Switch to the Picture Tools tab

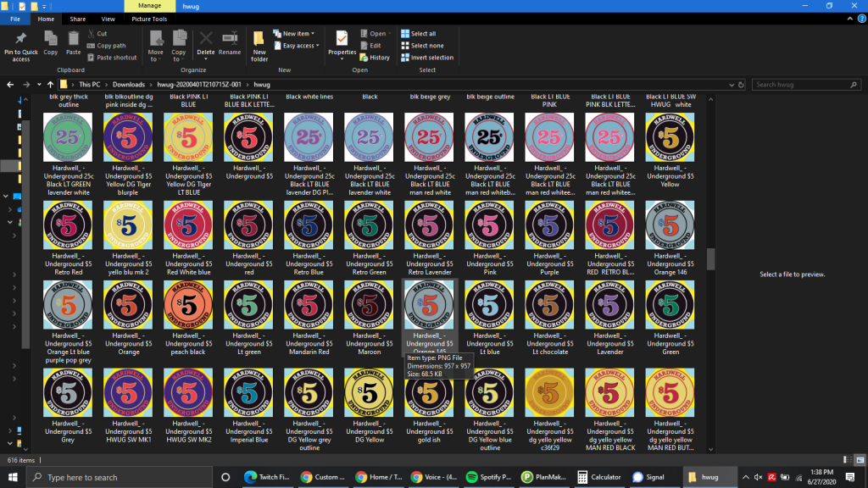pyautogui.click(x=149, y=19)
